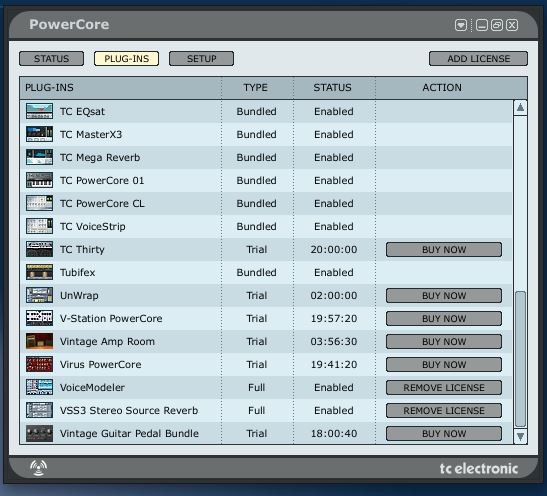Remove the VoiceModeler license
Image resolution: width=547 pixels, height=496 pixels.
click(x=444, y=388)
